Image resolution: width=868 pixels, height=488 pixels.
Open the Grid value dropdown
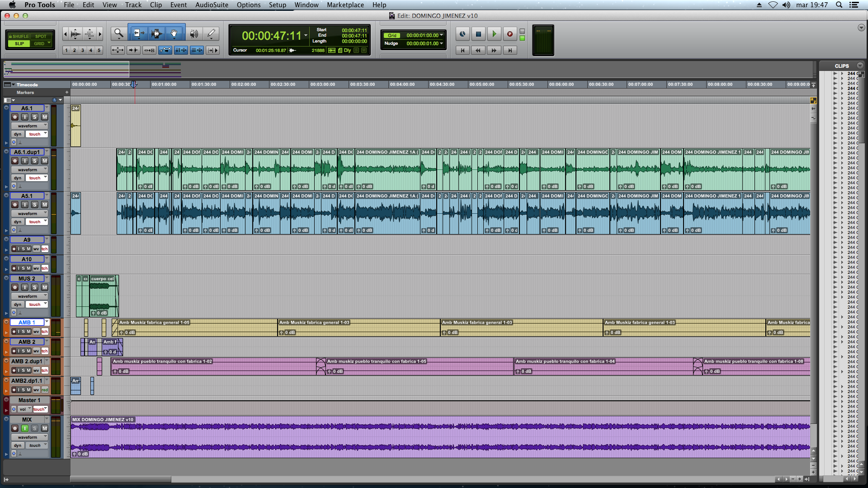[441, 35]
